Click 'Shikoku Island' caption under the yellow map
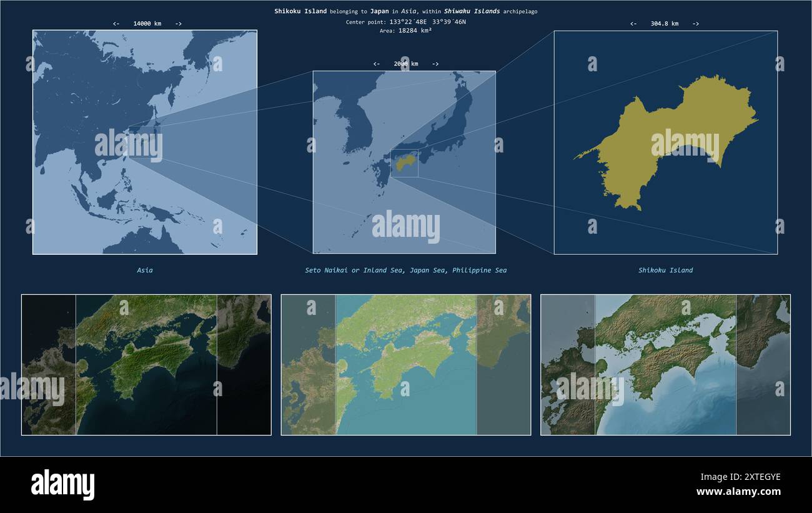The width and height of the screenshot is (812, 513). click(665, 271)
